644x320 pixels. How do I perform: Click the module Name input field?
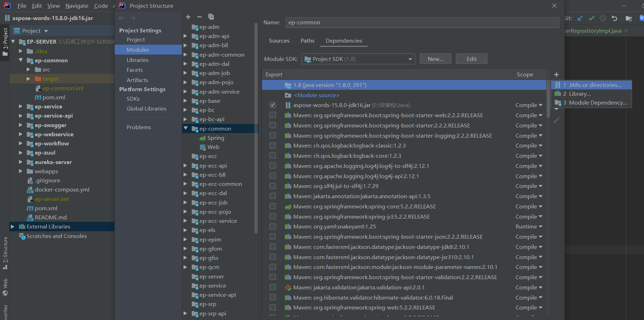coord(422,23)
